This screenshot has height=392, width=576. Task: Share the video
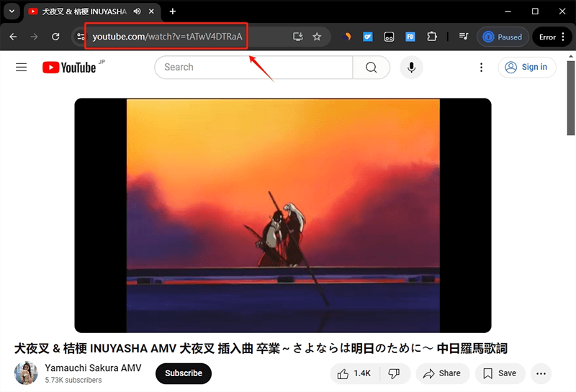click(442, 373)
